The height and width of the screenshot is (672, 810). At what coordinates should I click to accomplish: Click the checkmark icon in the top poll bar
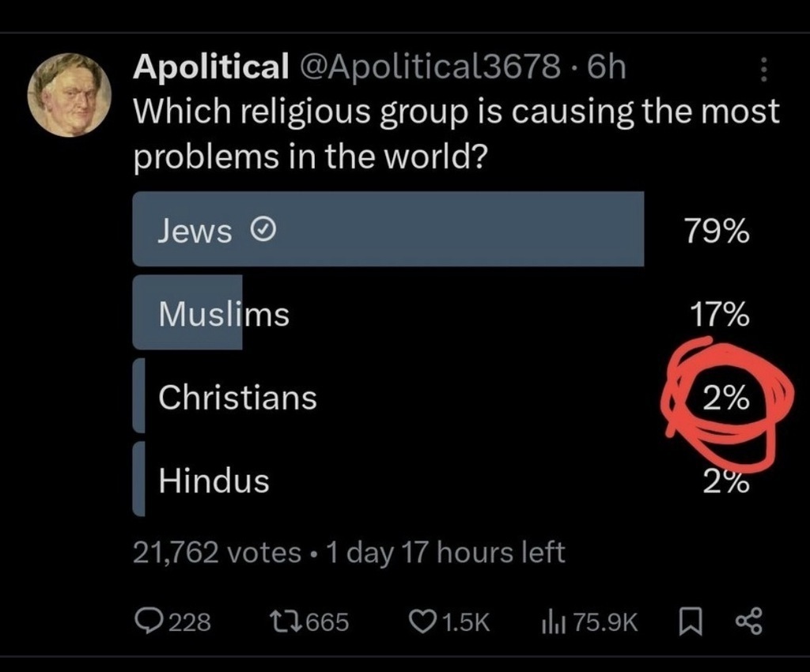262,231
